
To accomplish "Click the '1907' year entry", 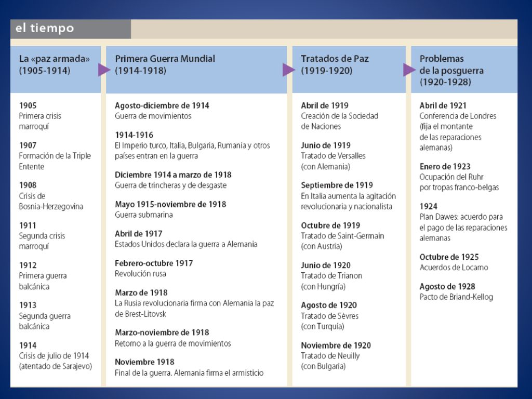I will [x=28, y=145].
